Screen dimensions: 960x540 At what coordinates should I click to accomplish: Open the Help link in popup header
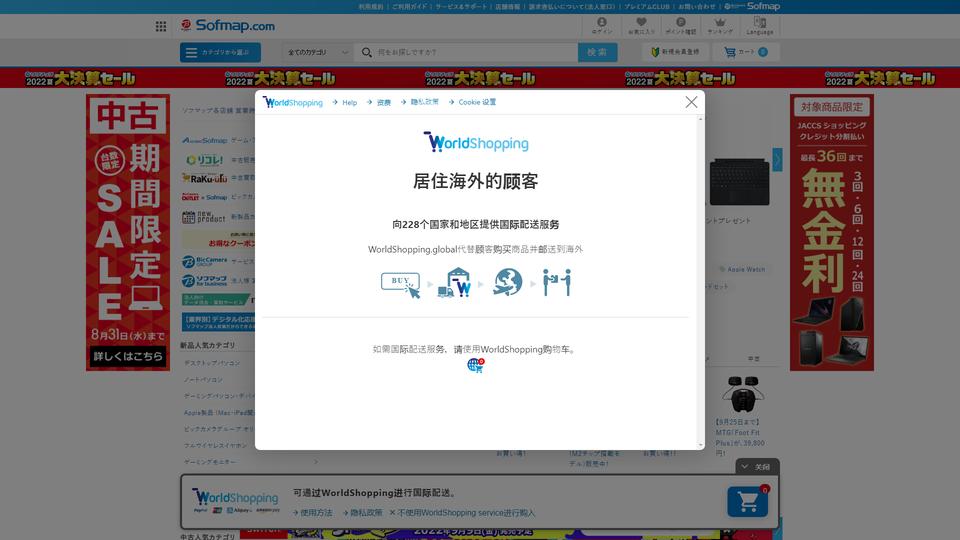click(350, 102)
